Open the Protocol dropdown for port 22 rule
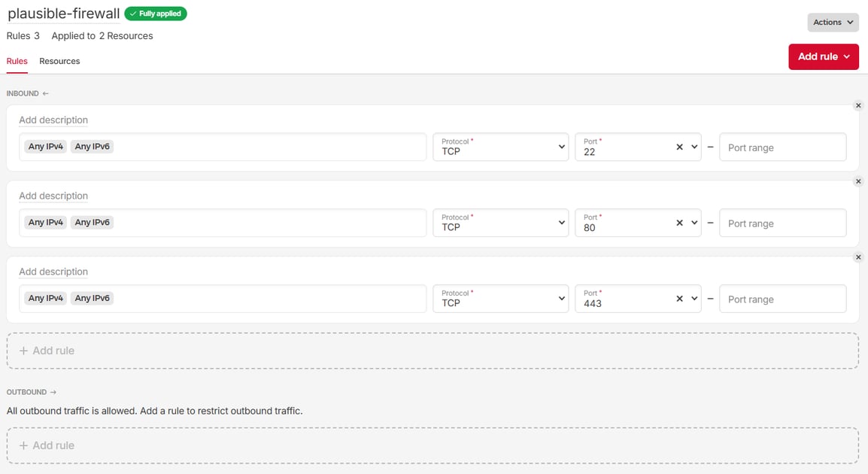 [500, 147]
